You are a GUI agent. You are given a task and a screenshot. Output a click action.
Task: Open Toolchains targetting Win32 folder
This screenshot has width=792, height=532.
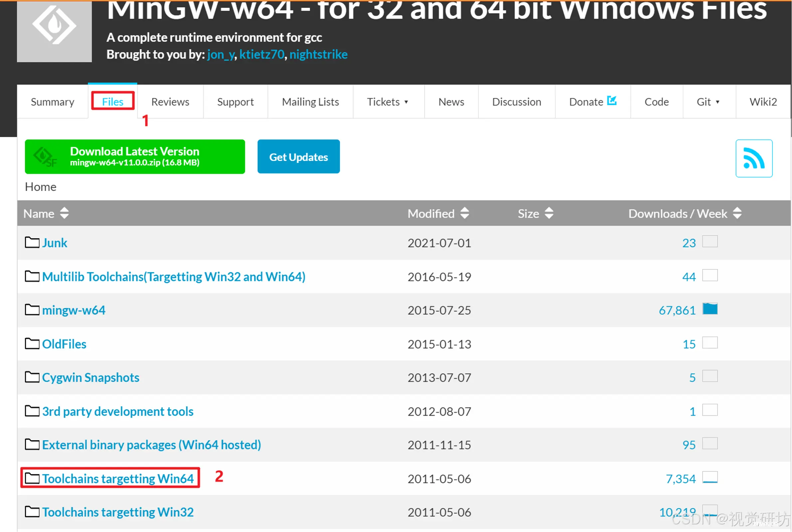click(118, 512)
